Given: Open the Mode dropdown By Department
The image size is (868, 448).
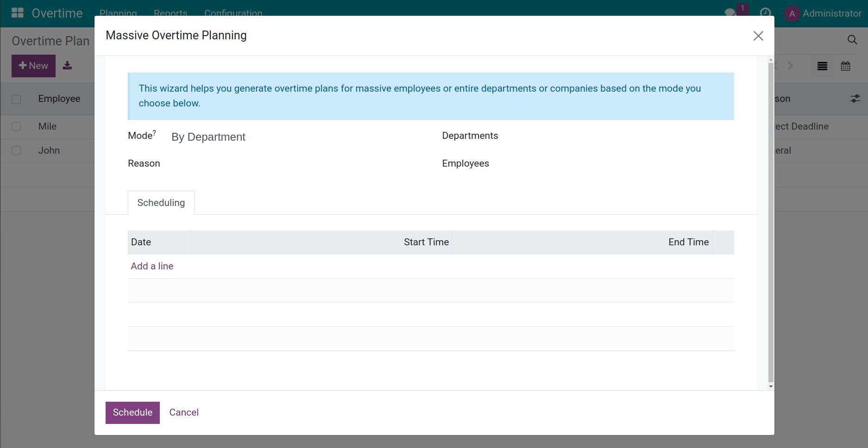Looking at the screenshot, I should [x=296, y=137].
